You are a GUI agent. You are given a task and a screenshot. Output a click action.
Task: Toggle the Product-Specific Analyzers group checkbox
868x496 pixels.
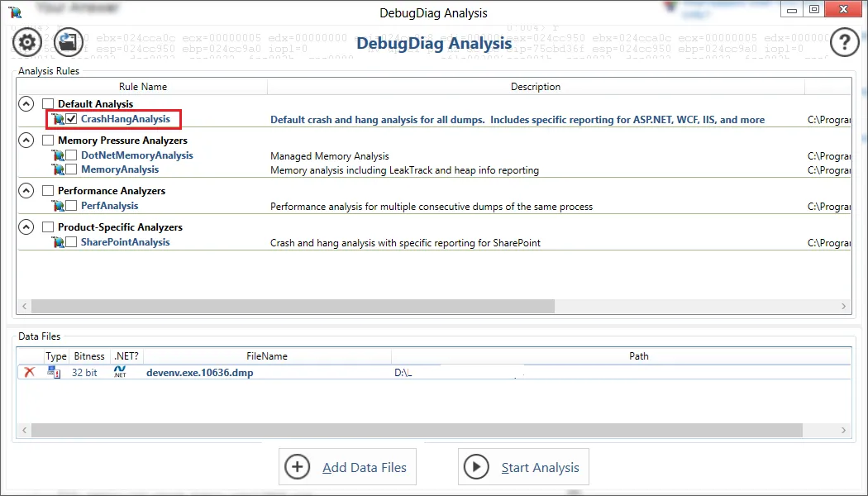[x=48, y=227]
